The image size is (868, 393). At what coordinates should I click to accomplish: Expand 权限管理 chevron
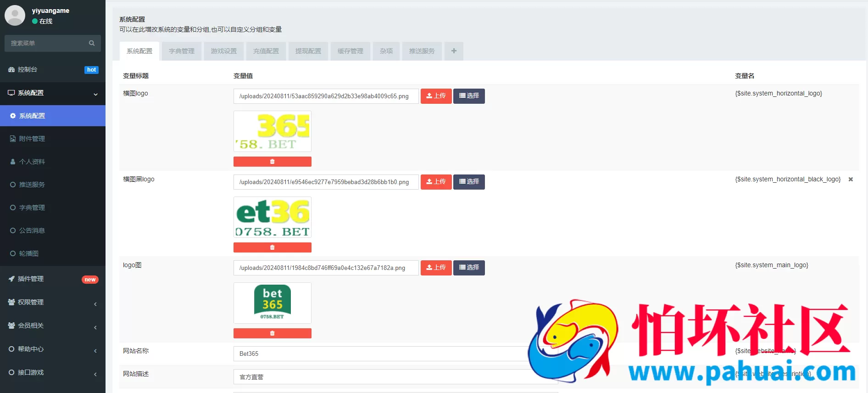click(x=95, y=304)
